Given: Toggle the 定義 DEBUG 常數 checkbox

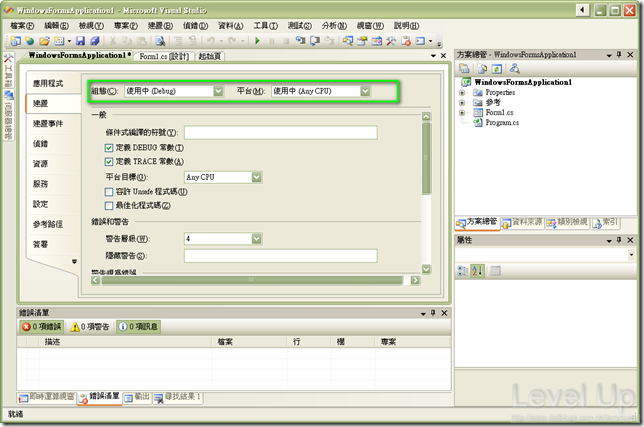Looking at the screenshot, I should click(109, 148).
